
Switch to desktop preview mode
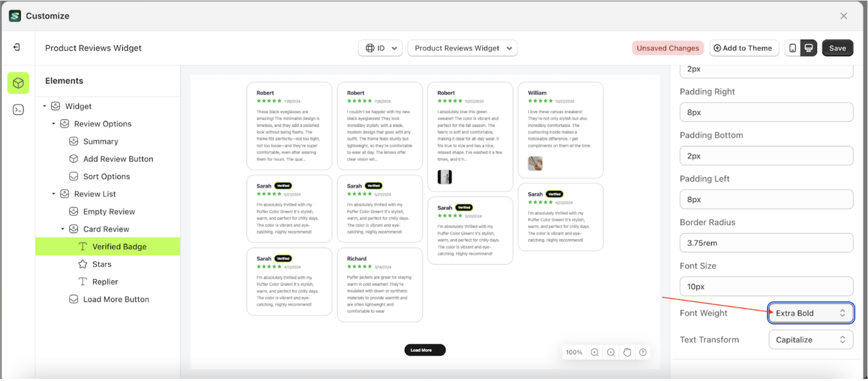[809, 48]
